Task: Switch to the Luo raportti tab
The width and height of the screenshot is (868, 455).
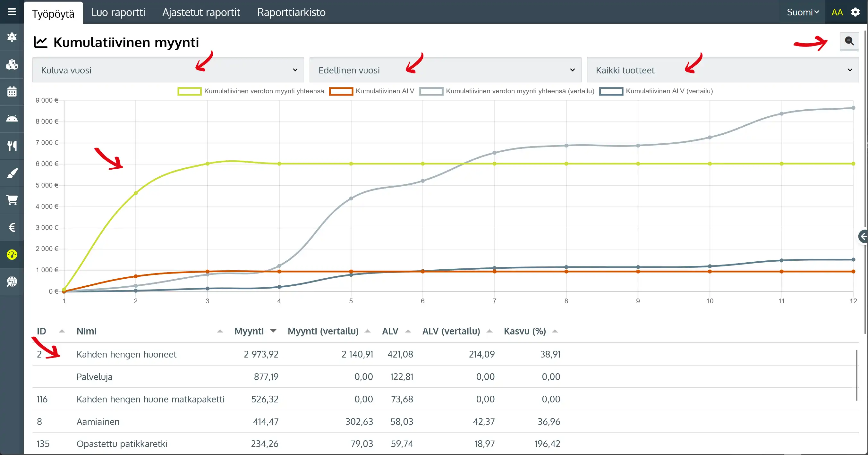Action: coord(118,13)
